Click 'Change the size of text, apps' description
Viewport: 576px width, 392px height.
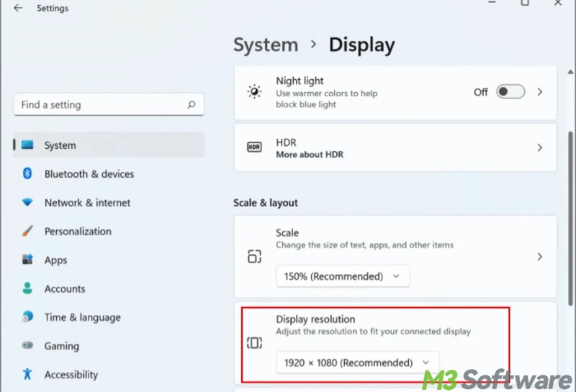pos(364,245)
